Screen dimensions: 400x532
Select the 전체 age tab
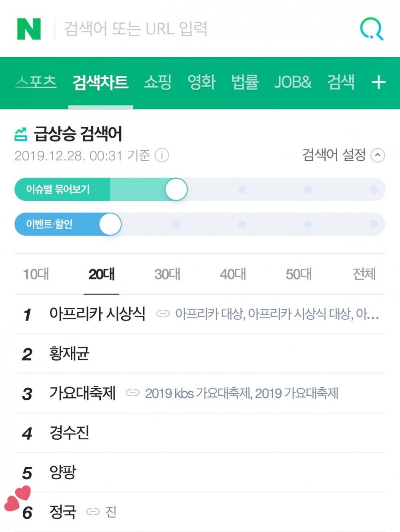tap(364, 274)
